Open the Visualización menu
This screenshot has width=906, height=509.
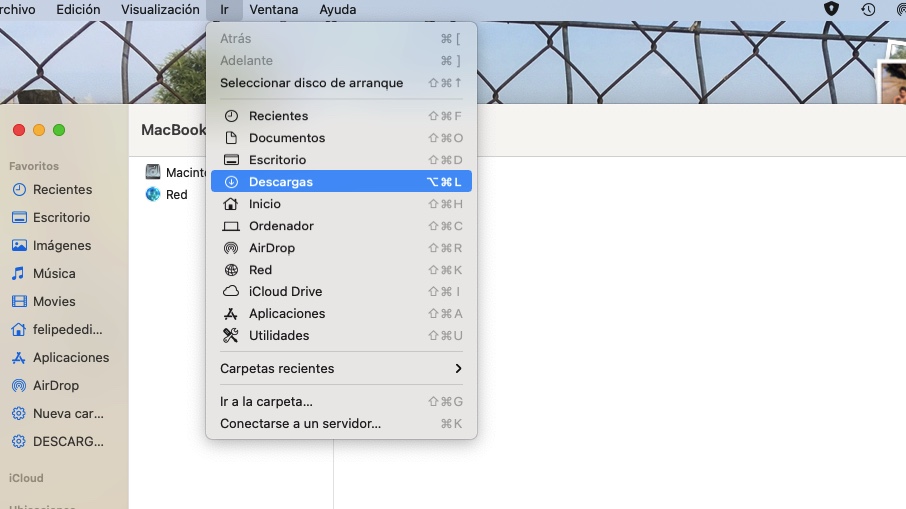point(160,9)
